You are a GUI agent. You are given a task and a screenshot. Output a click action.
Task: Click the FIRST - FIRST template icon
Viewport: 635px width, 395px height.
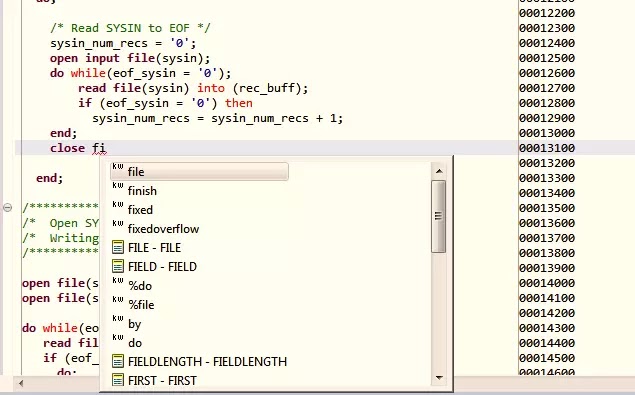118,380
